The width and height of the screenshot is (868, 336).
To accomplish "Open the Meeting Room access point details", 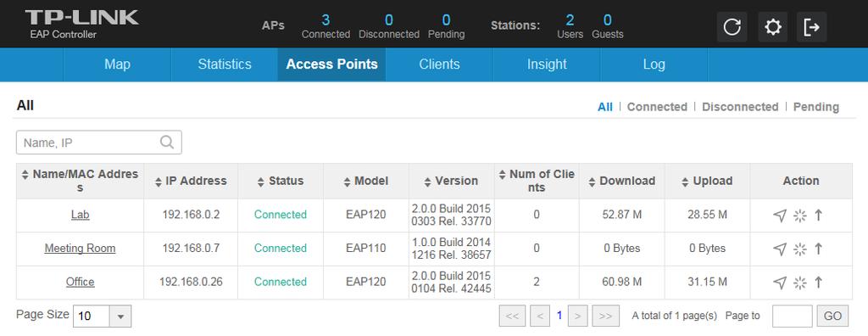I will click(80, 248).
